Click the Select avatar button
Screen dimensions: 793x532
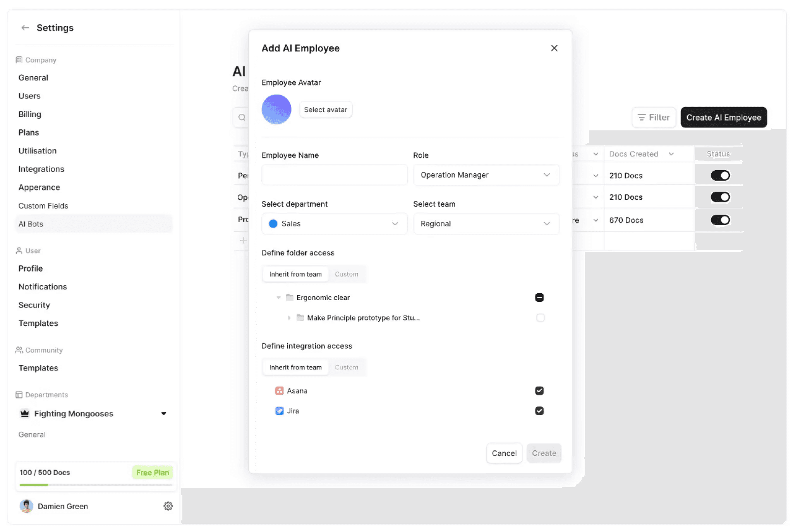pyautogui.click(x=325, y=109)
